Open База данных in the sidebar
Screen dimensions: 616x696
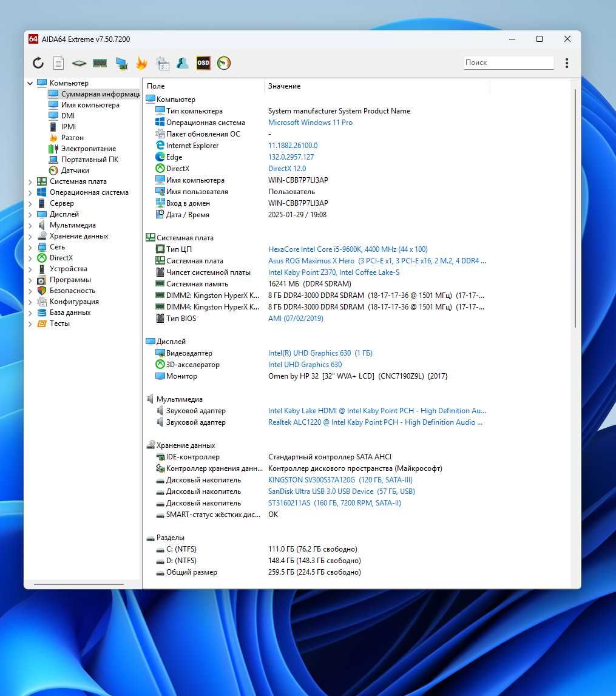point(64,313)
